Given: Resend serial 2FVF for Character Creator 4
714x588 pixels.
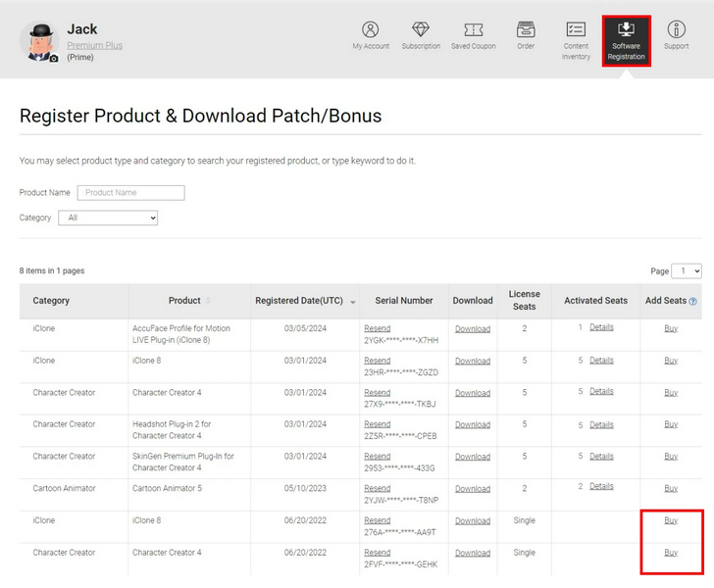Looking at the screenshot, I should click(x=377, y=553).
